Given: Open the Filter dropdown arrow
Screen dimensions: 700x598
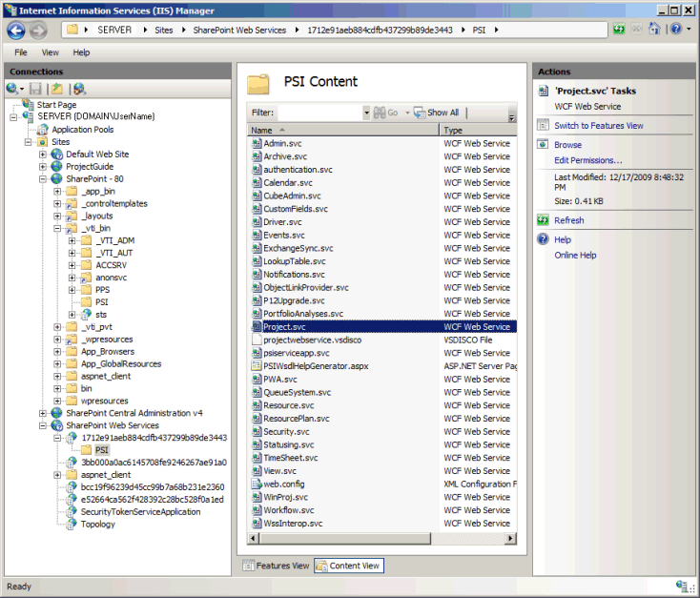Looking at the screenshot, I should tap(366, 113).
